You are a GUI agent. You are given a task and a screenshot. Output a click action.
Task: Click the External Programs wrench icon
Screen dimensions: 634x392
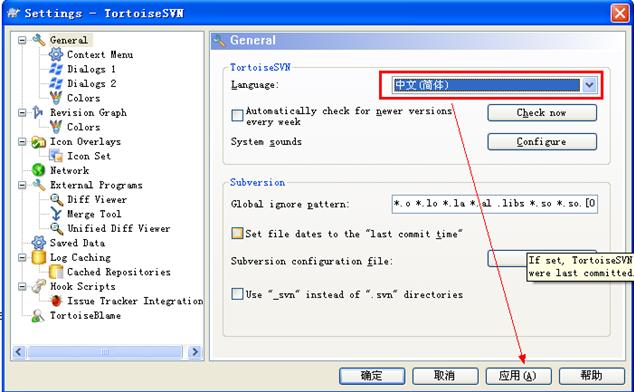(39, 185)
